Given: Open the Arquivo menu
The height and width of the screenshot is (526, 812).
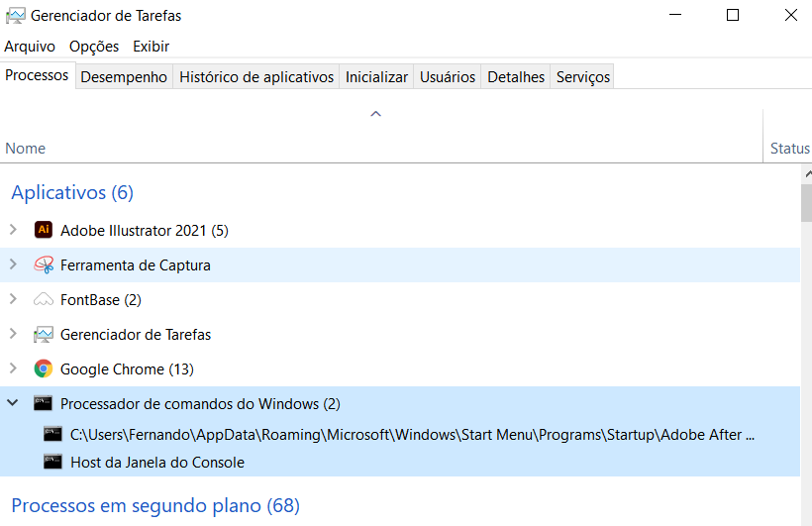Looking at the screenshot, I should (x=30, y=47).
